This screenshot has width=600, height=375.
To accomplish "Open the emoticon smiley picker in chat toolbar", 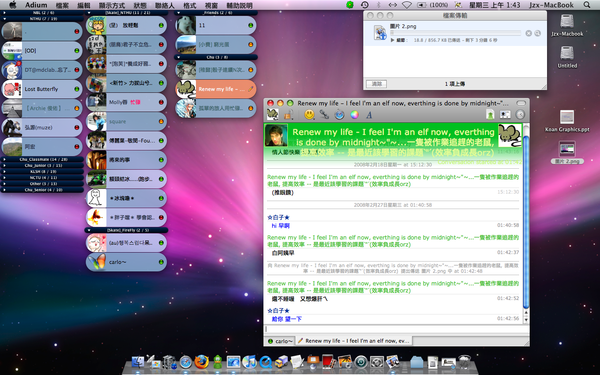I will 309,114.
